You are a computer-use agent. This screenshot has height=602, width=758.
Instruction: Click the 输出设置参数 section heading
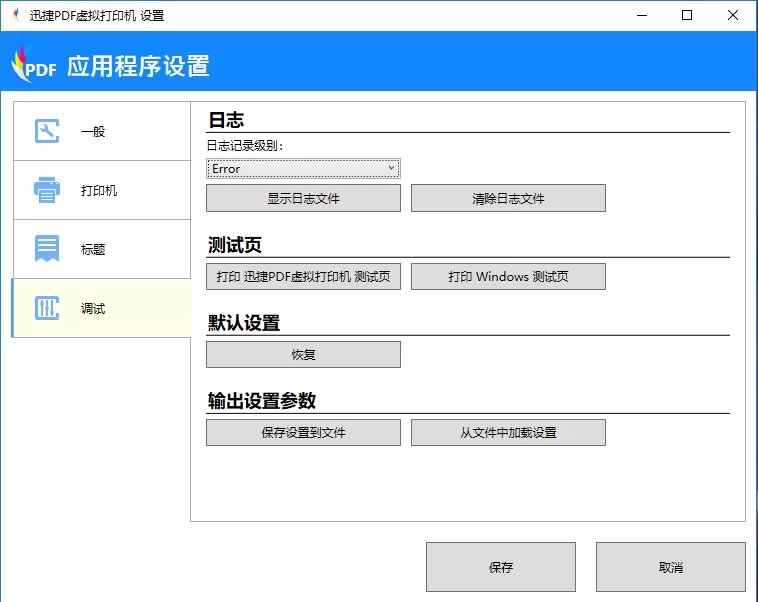tap(262, 400)
